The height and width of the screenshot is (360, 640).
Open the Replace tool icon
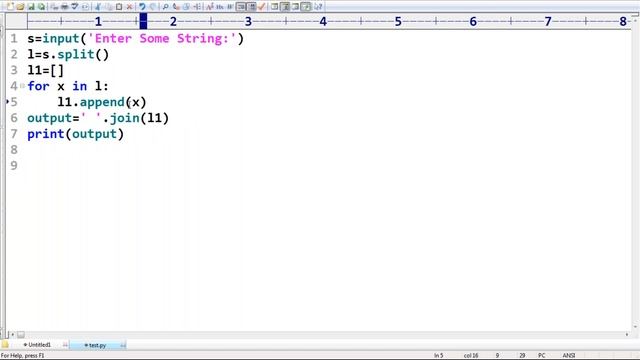coord(176,7)
